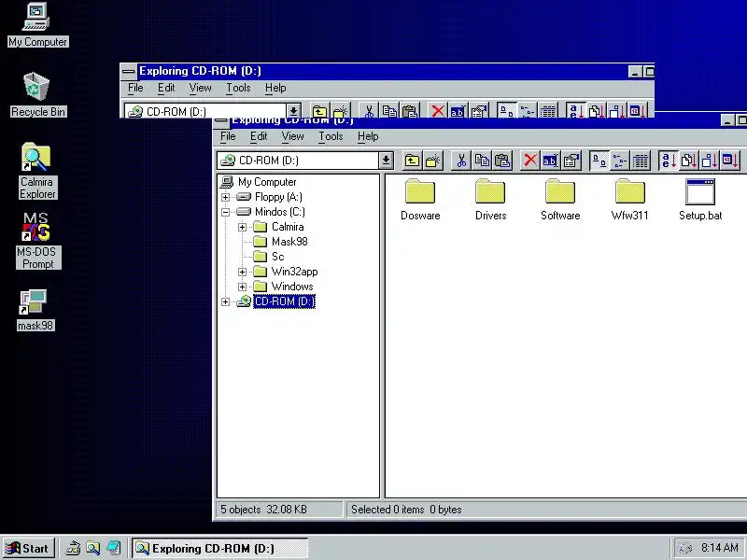The width and height of the screenshot is (747, 560).
Task: Click the Properties toolbar icon
Action: 571,161
